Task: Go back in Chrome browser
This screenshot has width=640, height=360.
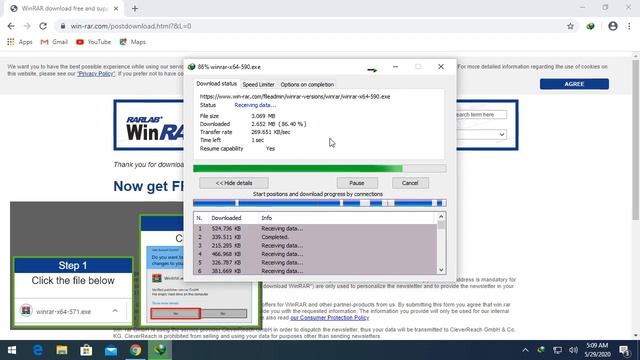Action: tap(11, 26)
